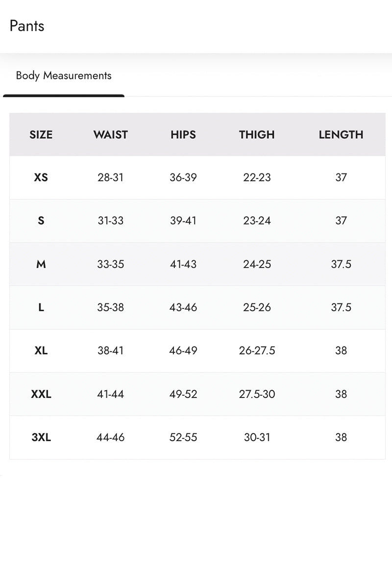Click the HIPS column header
Screen dimensions: 392x588
pos(183,135)
